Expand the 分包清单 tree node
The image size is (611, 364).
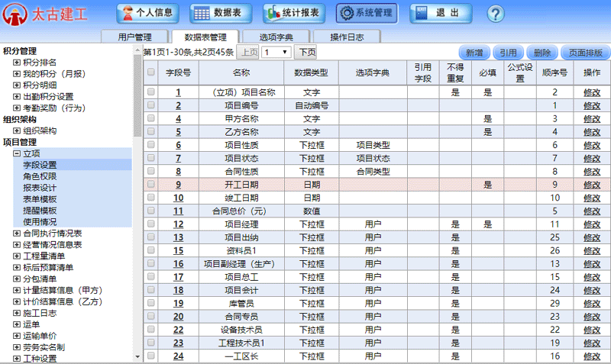pos(17,279)
